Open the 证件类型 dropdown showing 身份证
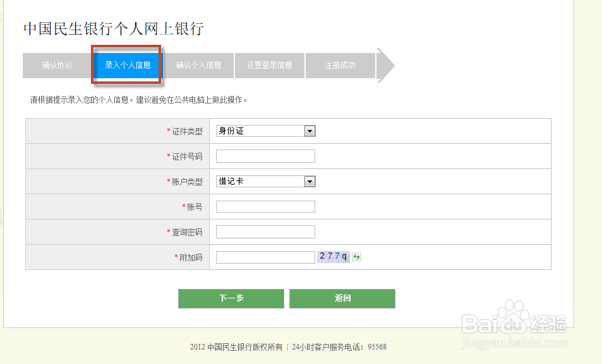This screenshot has height=364, width=602. pos(265,131)
